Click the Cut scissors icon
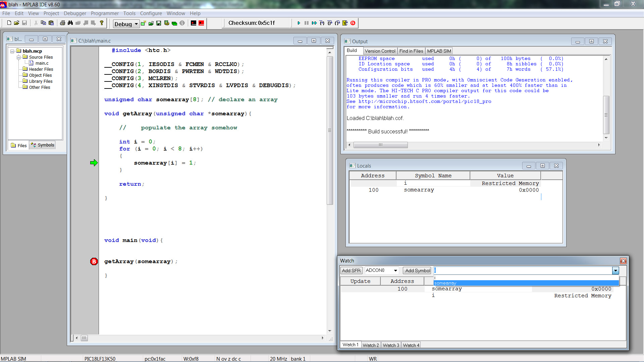This screenshot has width=644, height=362. click(x=36, y=23)
